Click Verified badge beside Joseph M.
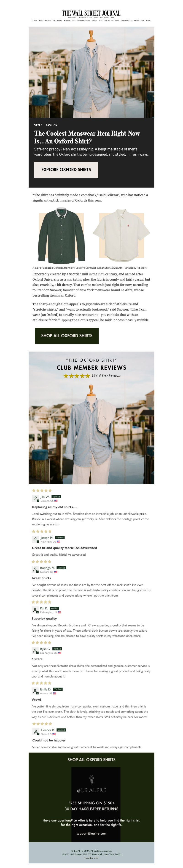The width and height of the screenshot is (183, 868). coord(60,538)
